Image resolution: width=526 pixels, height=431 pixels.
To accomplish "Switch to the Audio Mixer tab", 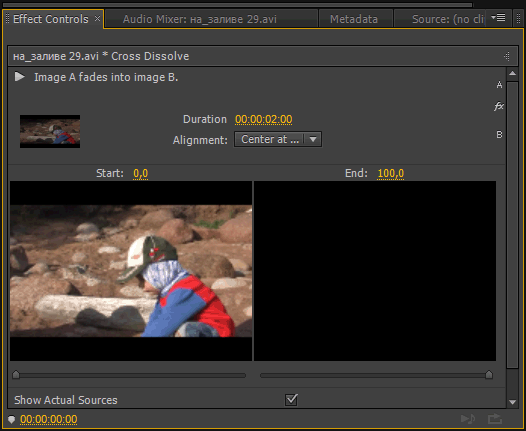I will (x=200, y=19).
